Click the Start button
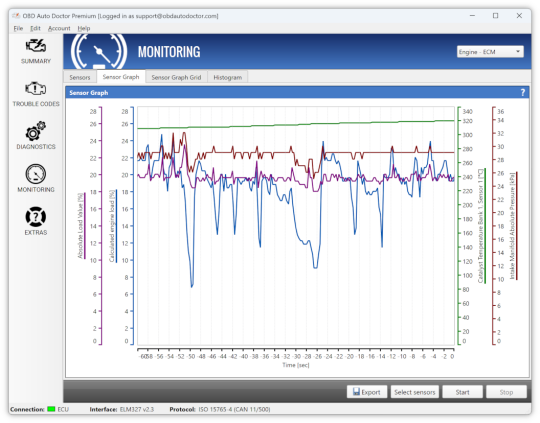540x423 pixels. point(462,392)
